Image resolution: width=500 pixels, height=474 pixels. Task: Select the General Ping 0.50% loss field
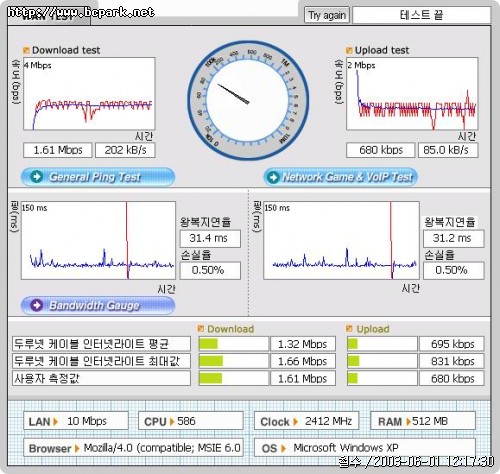click(x=210, y=270)
